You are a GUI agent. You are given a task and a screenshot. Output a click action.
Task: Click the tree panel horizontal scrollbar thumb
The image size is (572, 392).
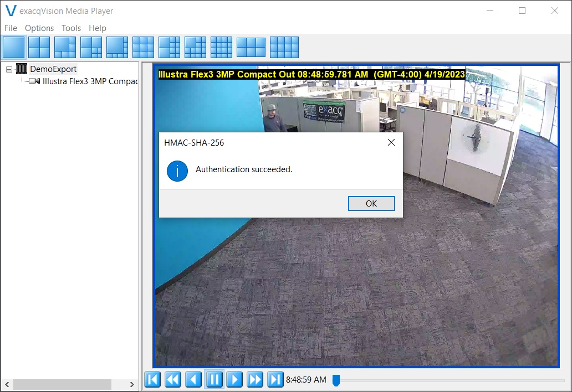(x=63, y=384)
